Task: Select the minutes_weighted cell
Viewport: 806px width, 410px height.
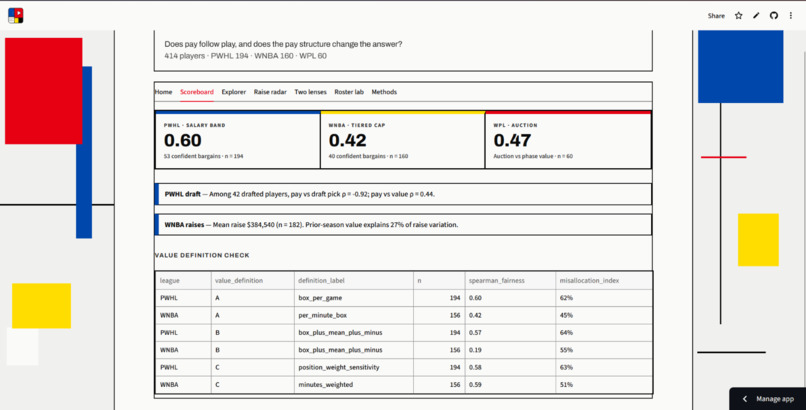Action: 354,385
